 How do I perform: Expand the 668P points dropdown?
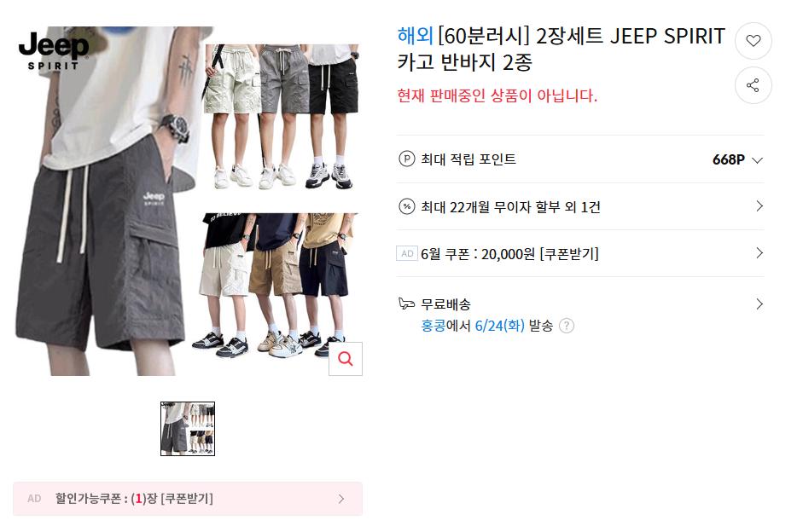(x=757, y=160)
